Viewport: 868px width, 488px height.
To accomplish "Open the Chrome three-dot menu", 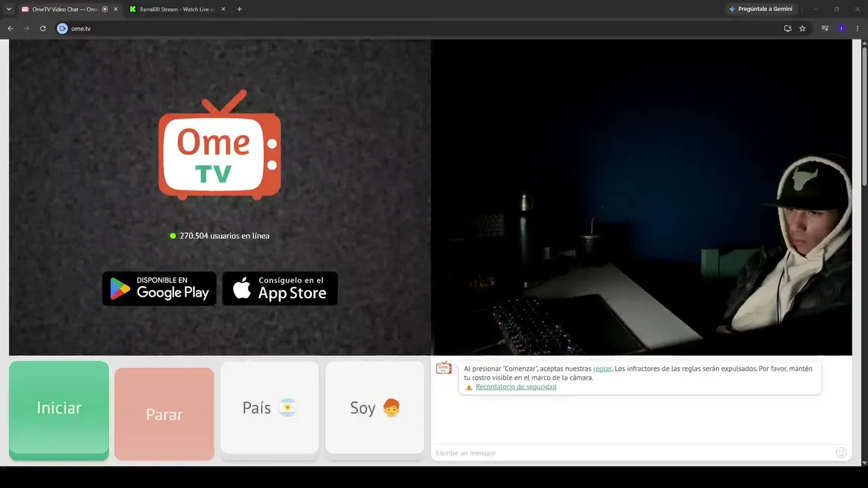I will (x=858, y=28).
